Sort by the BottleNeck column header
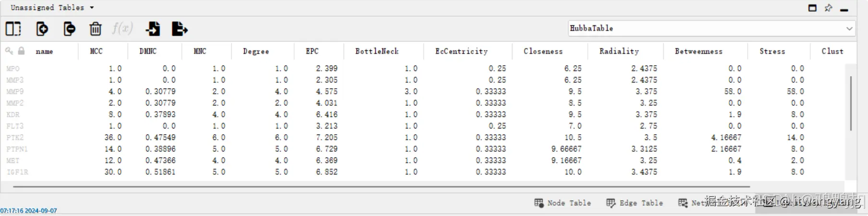Image resolution: width=868 pixels, height=216 pixels. point(377,51)
